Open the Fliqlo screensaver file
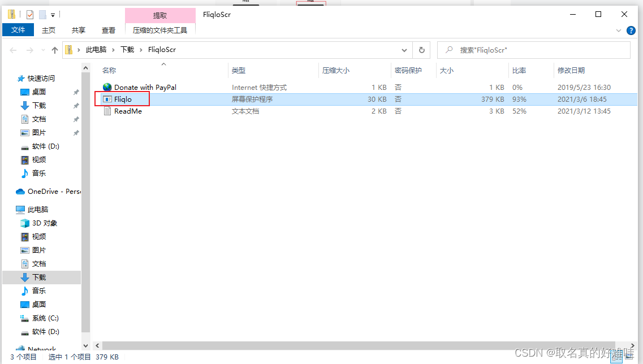Image resolution: width=643 pixels, height=364 pixels. pyautogui.click(x=123, y=99)
